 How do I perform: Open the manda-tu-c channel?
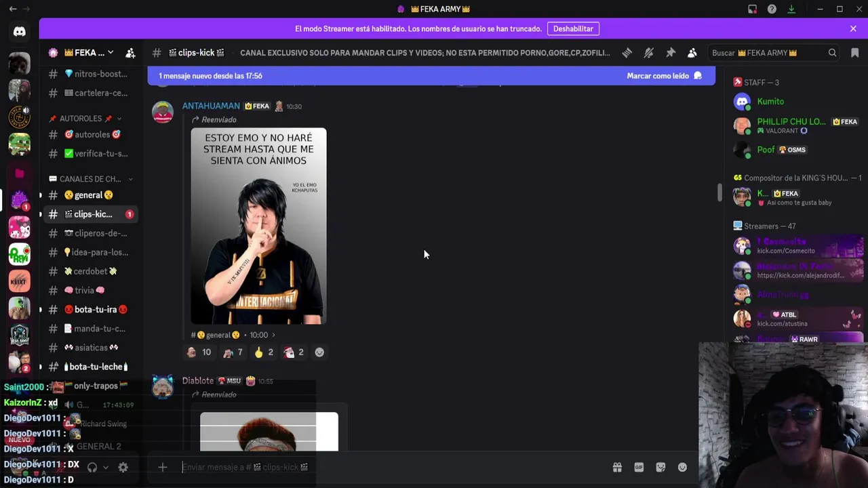point(90,329)
